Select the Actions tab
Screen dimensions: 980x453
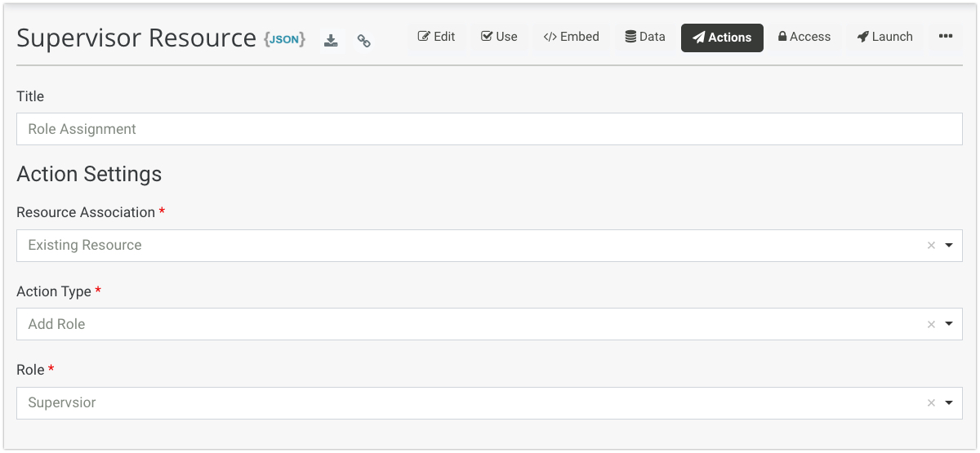pyautogui.click(x=722, y=38)
